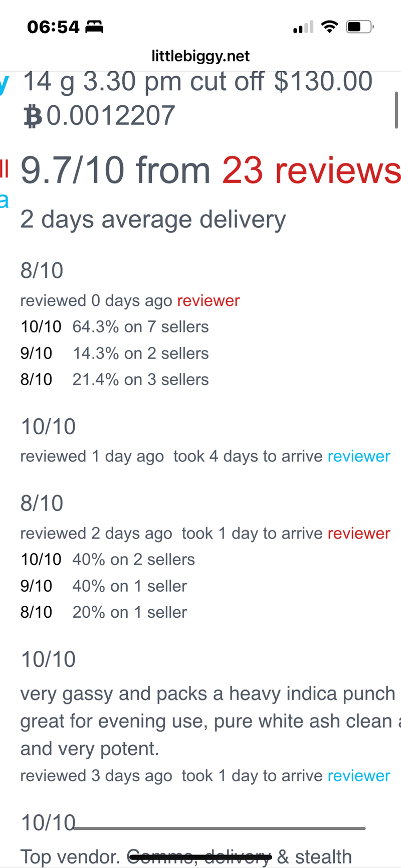Tap the battery level icon
Image resolution: width=401 pixels, height=868 pixels.
click(x=360, y=27)
